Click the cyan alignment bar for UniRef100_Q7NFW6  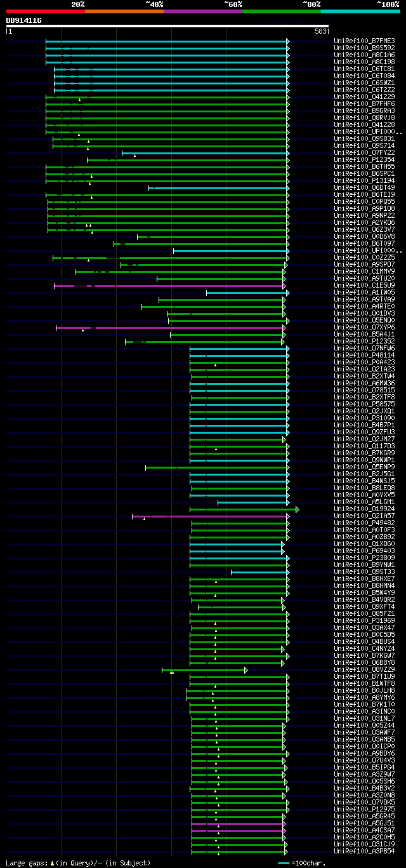pyautogui.click(x=240, y=349)
